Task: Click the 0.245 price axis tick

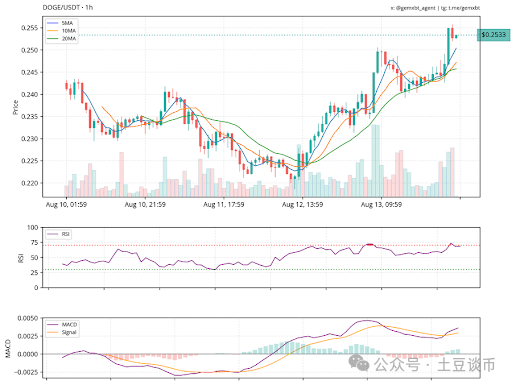Action: 30,72
